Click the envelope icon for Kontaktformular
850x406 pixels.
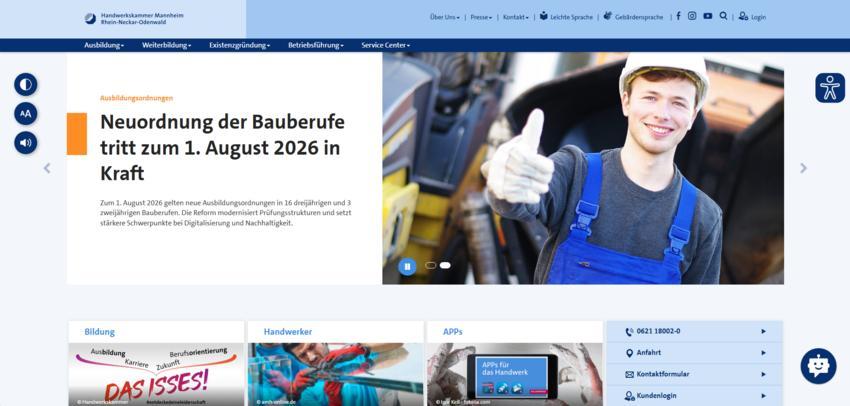point(629,375)
